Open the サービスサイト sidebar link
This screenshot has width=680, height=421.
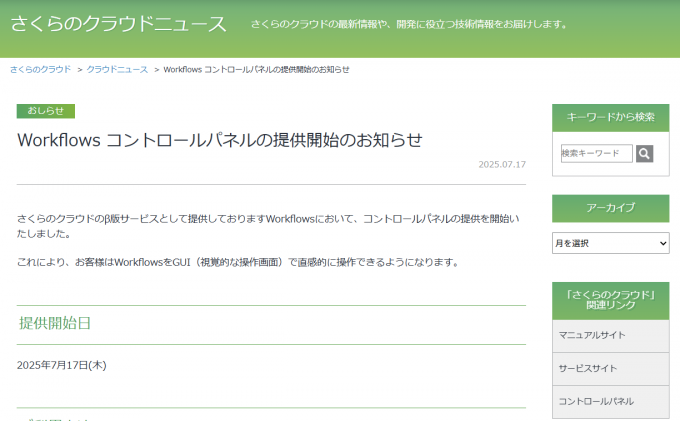611,369
